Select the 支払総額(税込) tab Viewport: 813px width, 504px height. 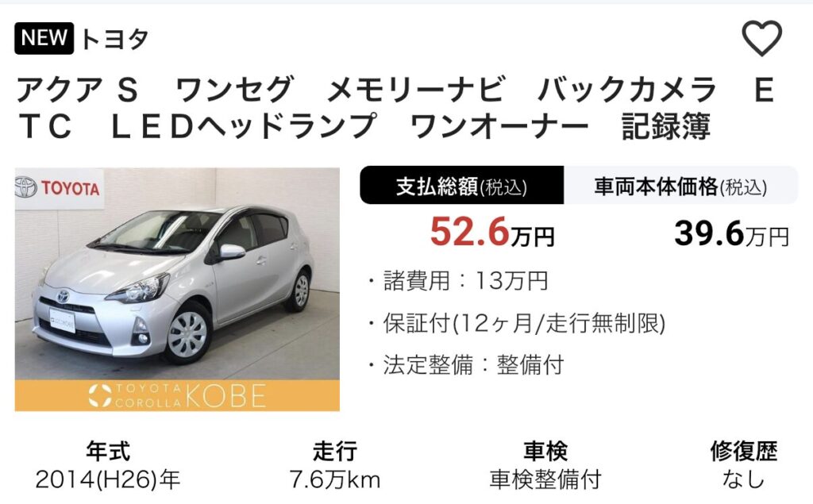[x=461, y=185]
